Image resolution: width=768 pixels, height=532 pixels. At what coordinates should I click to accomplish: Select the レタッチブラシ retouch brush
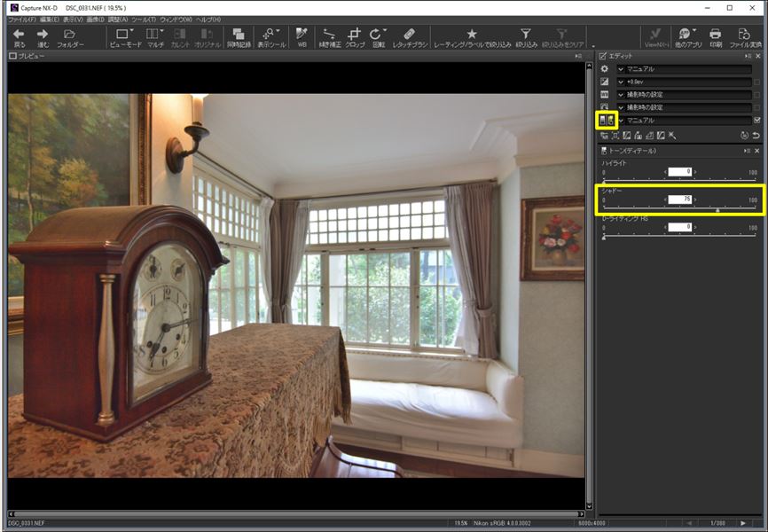point(410,37)
